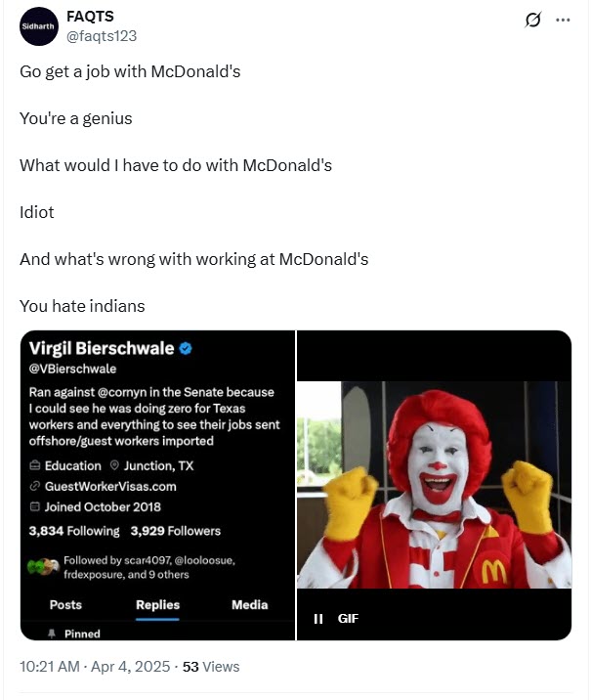591x700 pixels.
Task: Click the chain link icon
Action: point(35,486)
